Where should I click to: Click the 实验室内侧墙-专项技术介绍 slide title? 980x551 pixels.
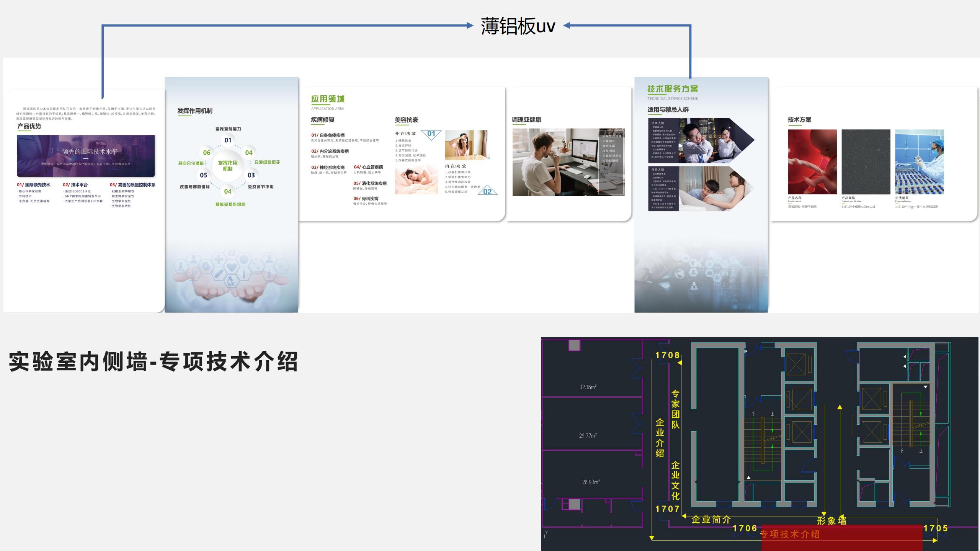click(153, 362)
